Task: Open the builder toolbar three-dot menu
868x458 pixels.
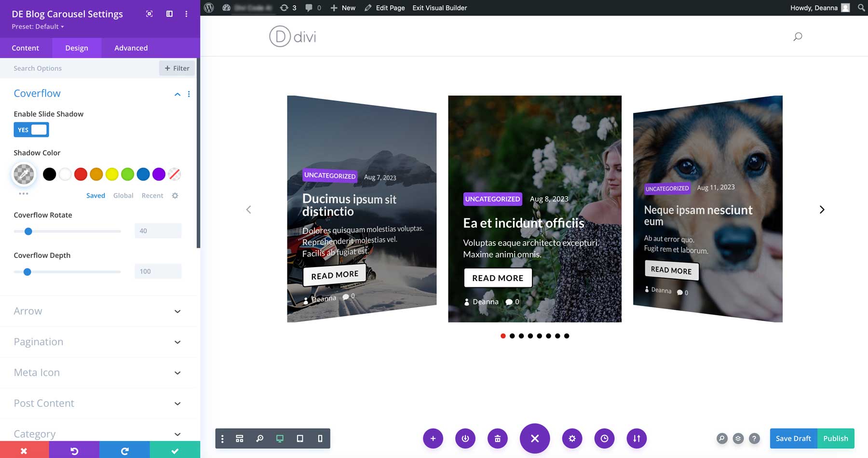Action: click(222, 439)
